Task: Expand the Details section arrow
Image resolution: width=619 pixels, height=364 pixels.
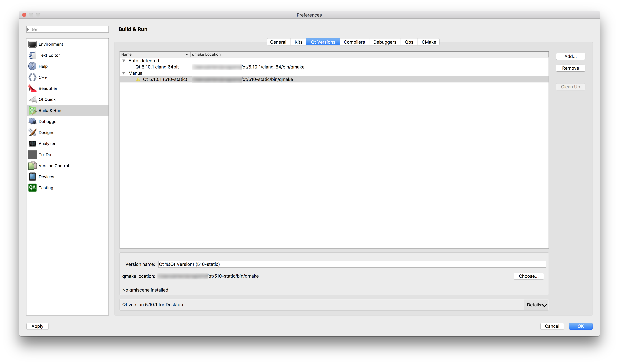Action: click(x=544, y=305)
